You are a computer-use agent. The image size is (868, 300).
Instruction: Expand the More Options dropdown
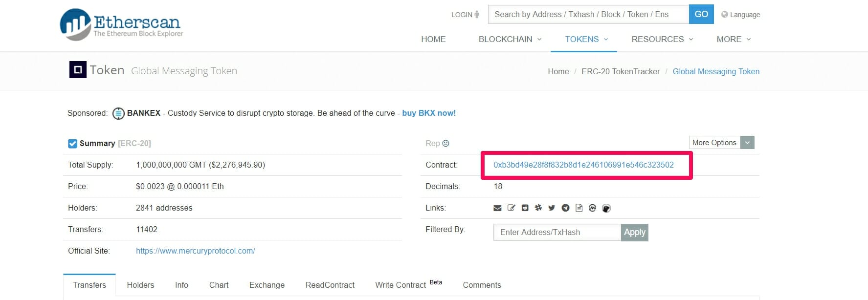coord(721,143)
